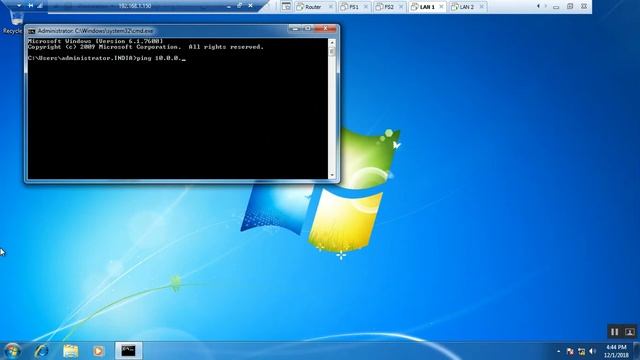Screen dimensions: 640x360
Task: Click the Copyright Microsoft Corporation line
Action: pyautogui.click(x=146, y=47)
